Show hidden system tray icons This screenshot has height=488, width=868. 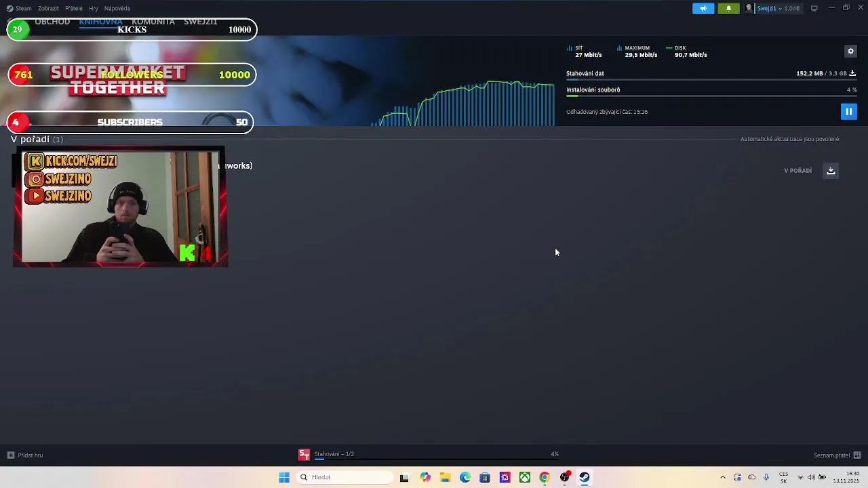coord(722,477)
